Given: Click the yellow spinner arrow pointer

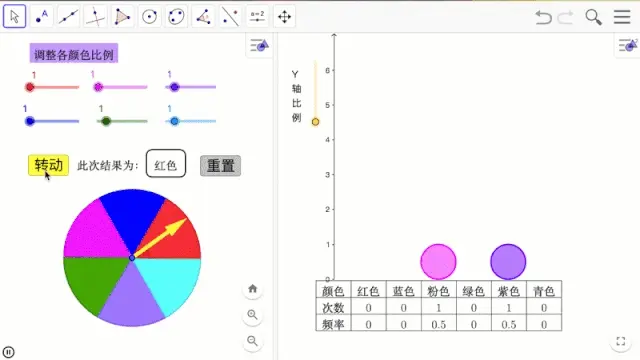Looking at the screenshot, I should click(x=160, y=239).
